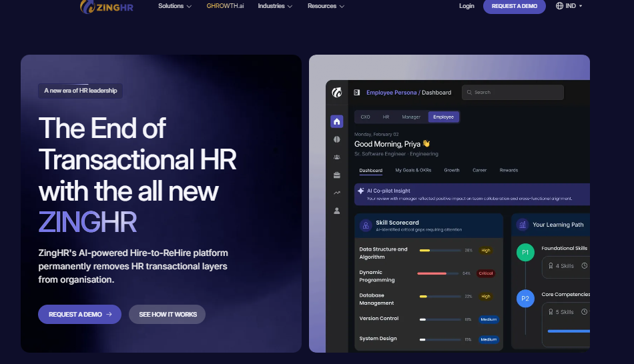The height and width of the screenshot is (364, 634).
Task: Switch to the Growth tab
Action: [x=452, y=171]
